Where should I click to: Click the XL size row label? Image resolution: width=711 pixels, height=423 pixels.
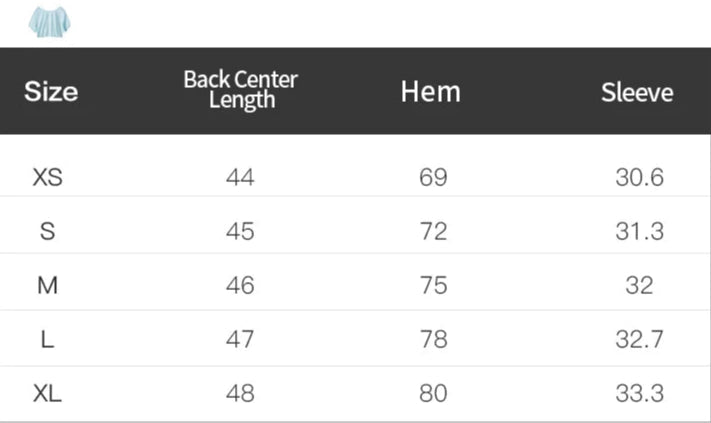[x=48, y=393]
